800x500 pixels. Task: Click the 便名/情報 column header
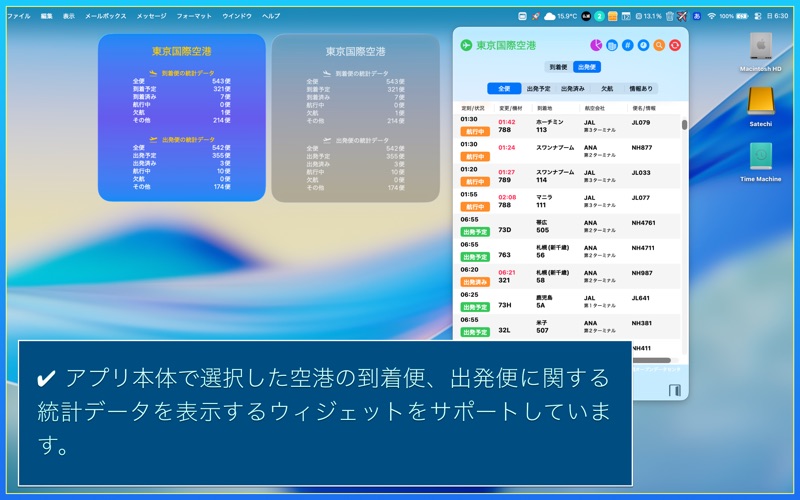(644, 108)
